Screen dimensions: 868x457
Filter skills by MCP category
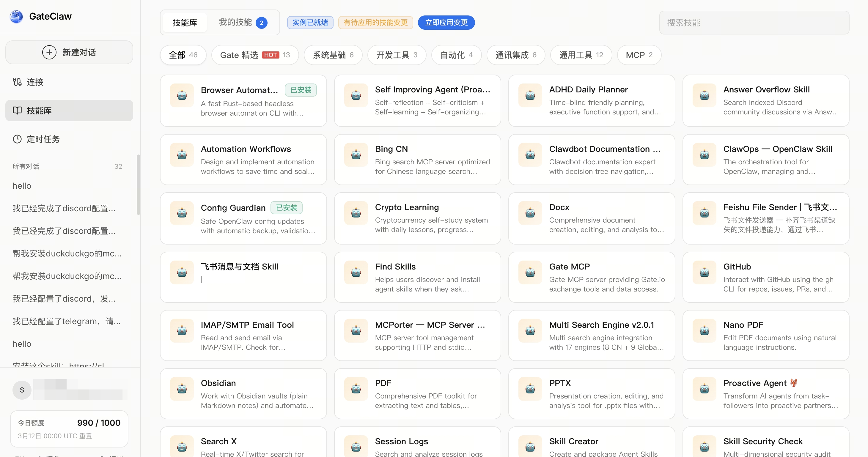click(x=639, y=55)
